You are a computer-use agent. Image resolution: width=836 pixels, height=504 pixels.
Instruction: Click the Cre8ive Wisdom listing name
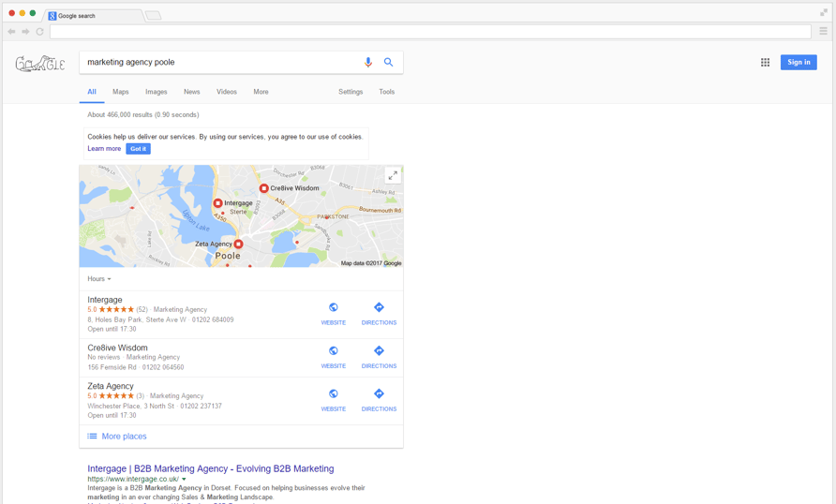(x=117, y=348)
